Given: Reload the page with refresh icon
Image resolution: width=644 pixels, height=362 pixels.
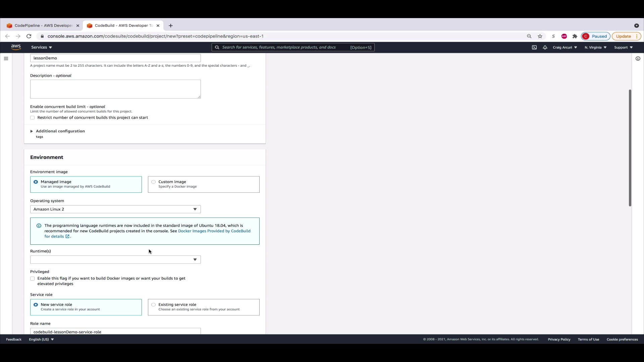Looking at the screenshot, I should click(29, 36).
